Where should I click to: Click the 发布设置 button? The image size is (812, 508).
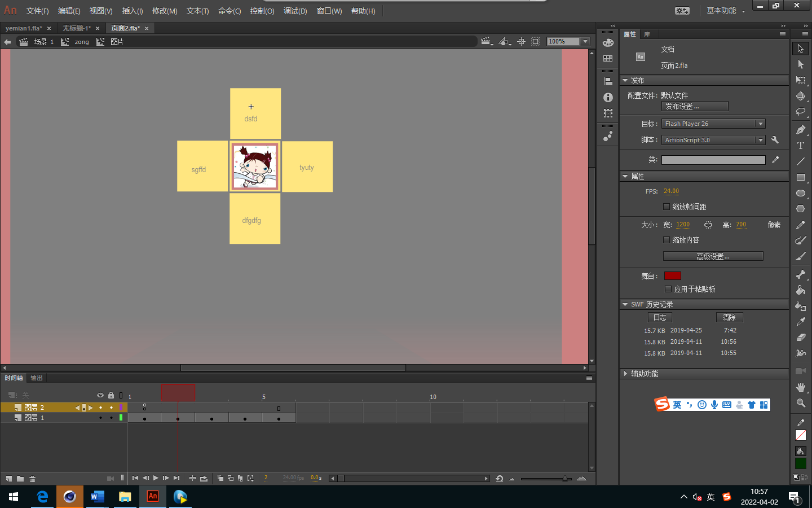click(695, 106)
